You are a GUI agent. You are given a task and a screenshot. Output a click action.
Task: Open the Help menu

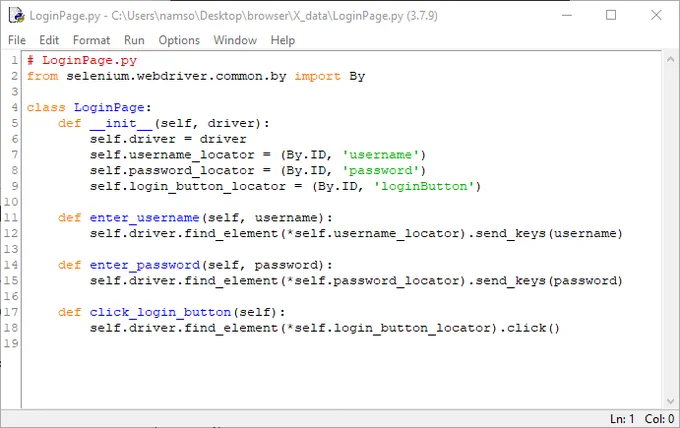[283, 40]
